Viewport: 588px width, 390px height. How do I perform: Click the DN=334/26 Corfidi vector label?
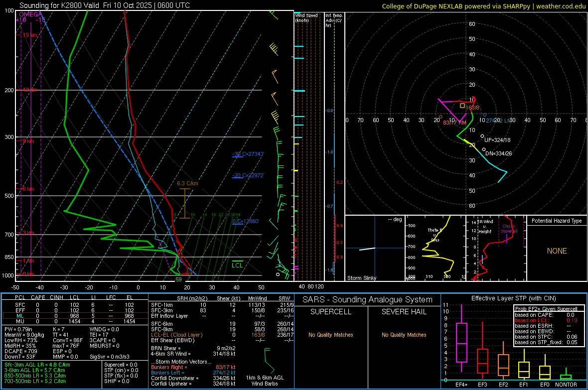pos(498,153)
